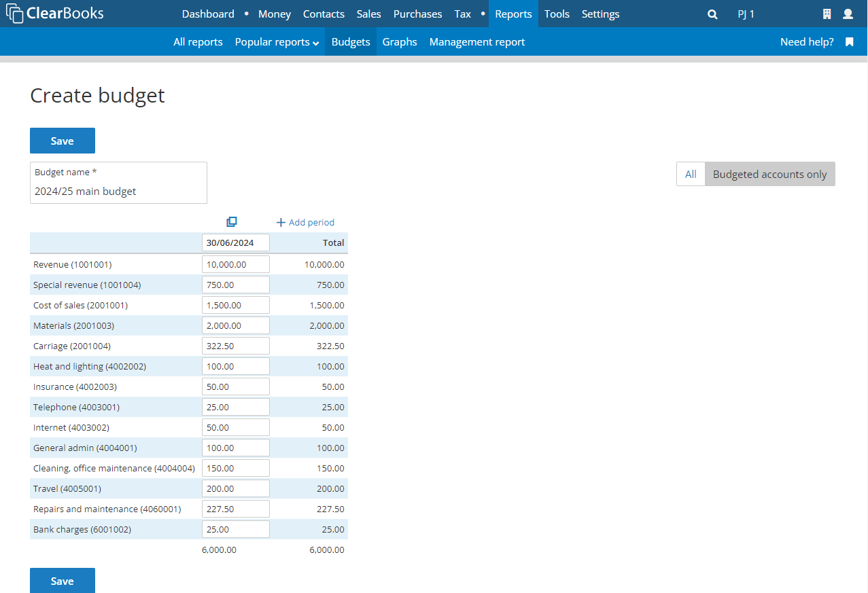Click the Need help? link
Viewport: 868px width, 593px height.
click(x=807, y=42)
